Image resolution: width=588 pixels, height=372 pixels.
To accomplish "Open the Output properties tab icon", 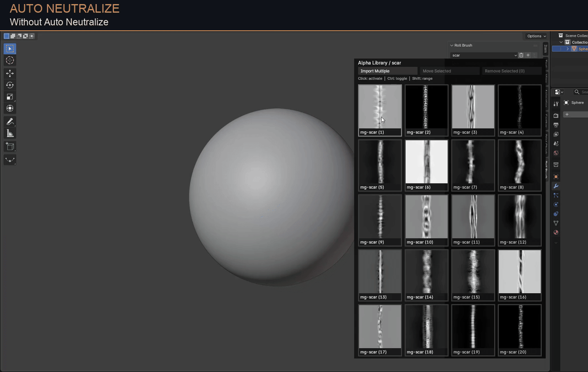I will click(556, 125).
